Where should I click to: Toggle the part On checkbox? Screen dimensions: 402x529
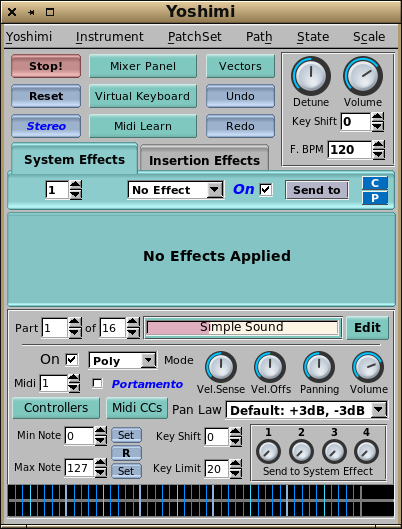(x=71, y=359)
